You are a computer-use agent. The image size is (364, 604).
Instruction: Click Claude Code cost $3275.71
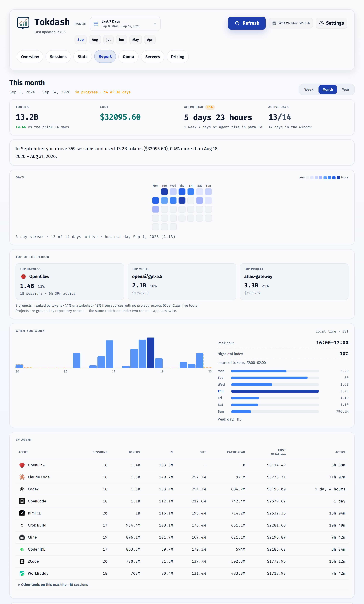point(276,477)
